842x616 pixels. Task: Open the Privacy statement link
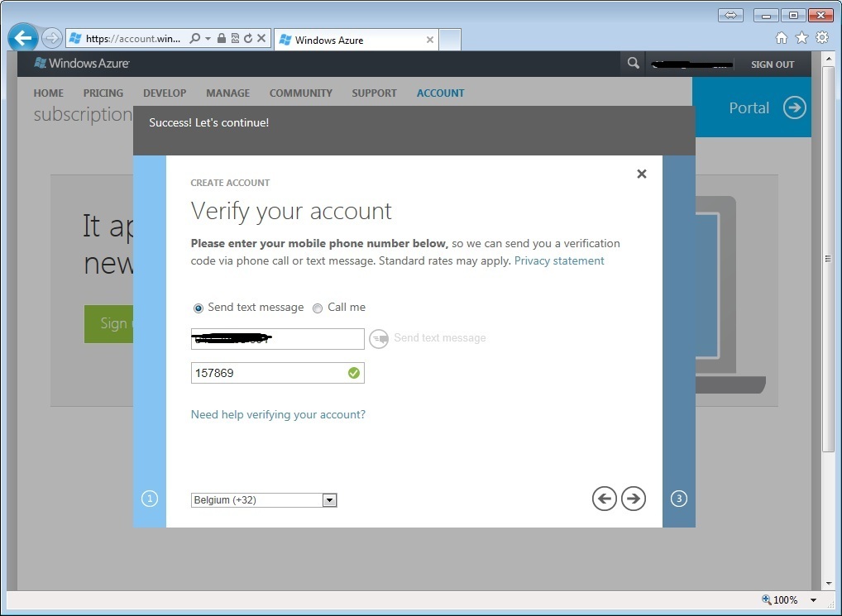pos(559,261)
